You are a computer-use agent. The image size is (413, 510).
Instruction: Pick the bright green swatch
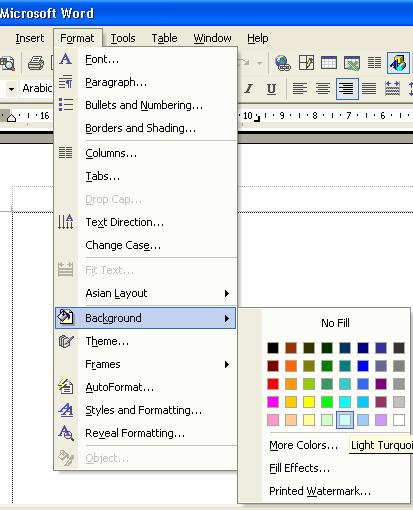[327, 402]
